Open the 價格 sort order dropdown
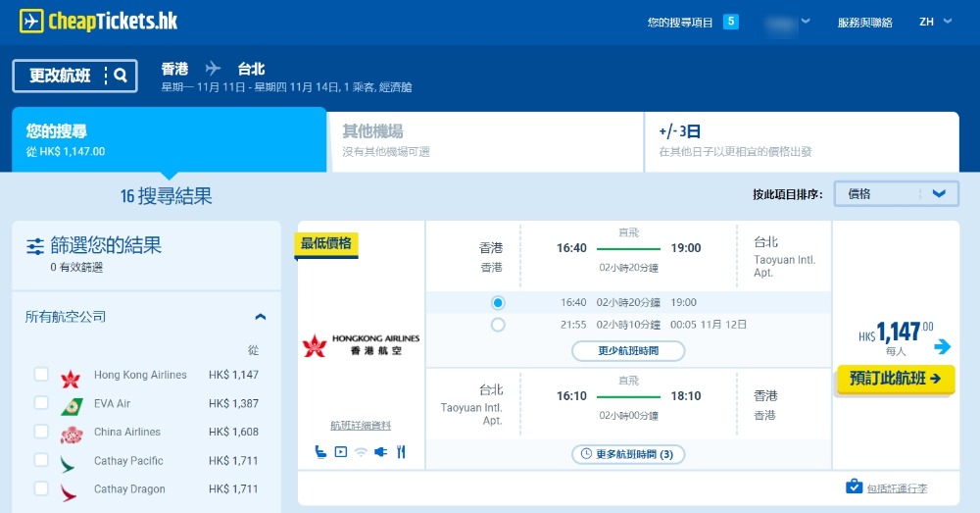The width and height of the screenshot is (980, 513). coord(896,193)
